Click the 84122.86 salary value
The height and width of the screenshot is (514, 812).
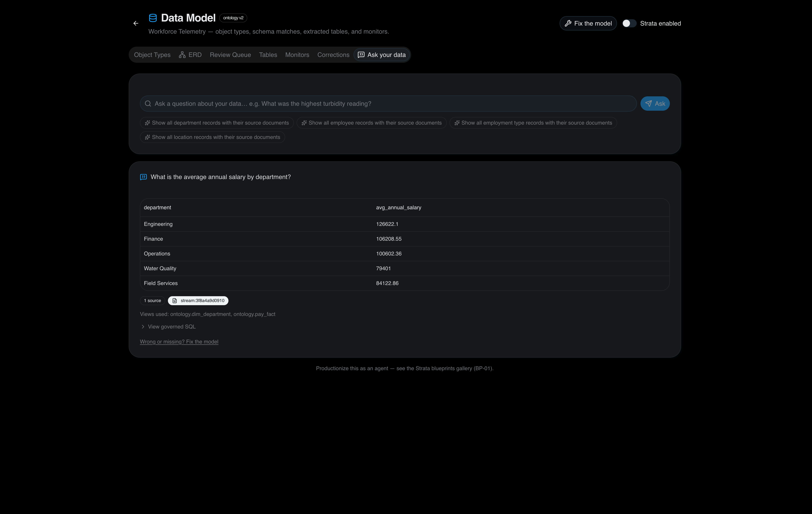(387, 283)
